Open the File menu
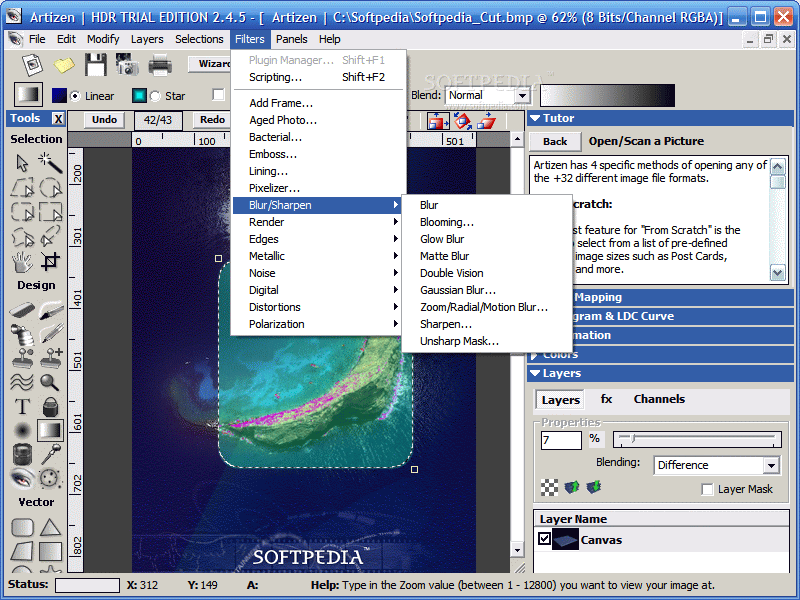 pyautogui.click(x=37, y=39)
